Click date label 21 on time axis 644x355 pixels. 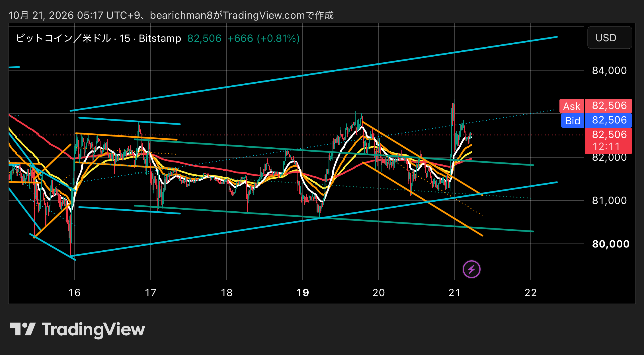click(x=455, y=293)
